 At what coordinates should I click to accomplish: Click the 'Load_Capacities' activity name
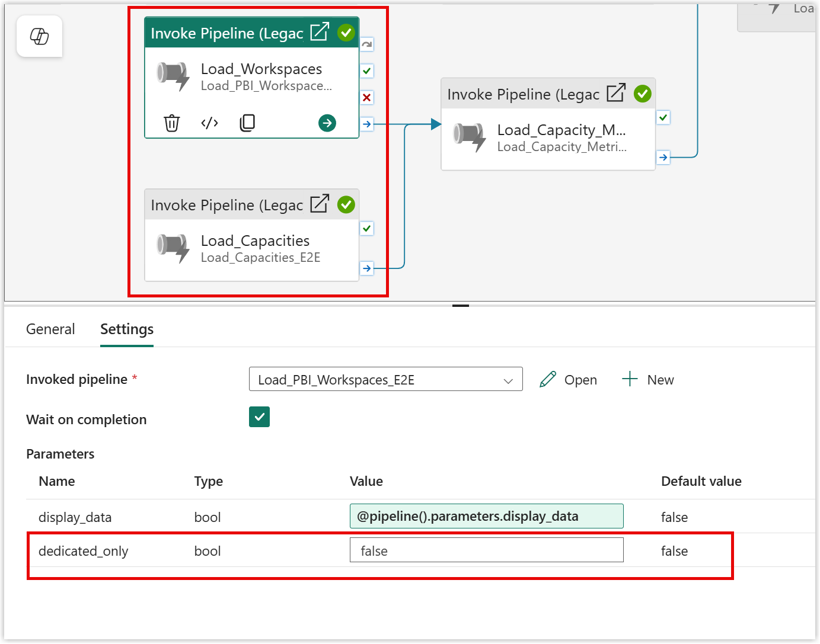point(255,241)
